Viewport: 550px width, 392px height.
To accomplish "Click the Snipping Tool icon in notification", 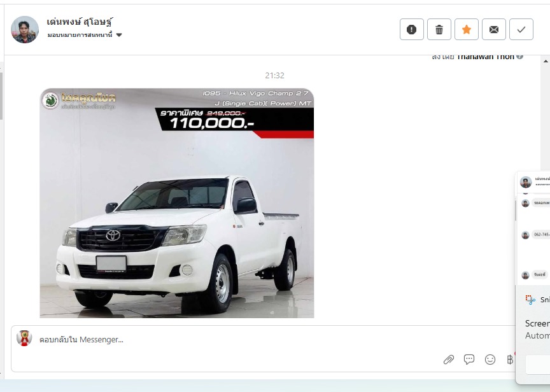I will coord(530,300).
